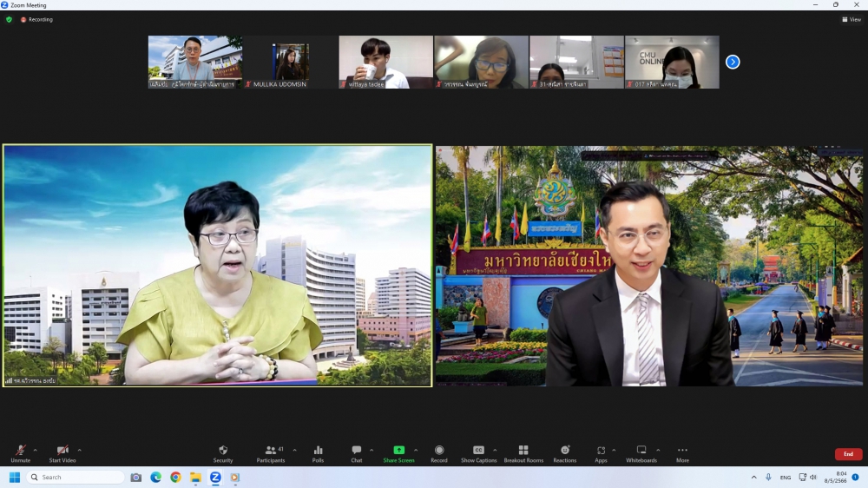The height and width of the screenshot is (488, 868).
Task: Start Video camera
Action: (62, 451)
